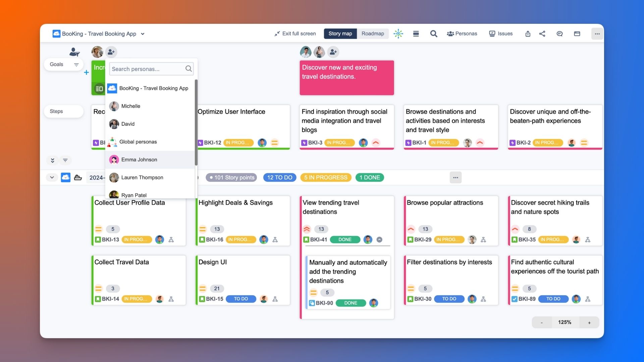Toggle the completed checkbox on BKI-89

coord(515,299)
